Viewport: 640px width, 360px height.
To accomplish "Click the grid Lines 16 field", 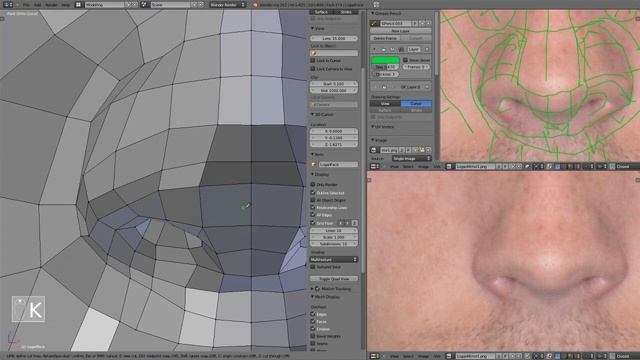I will point(334,231).
